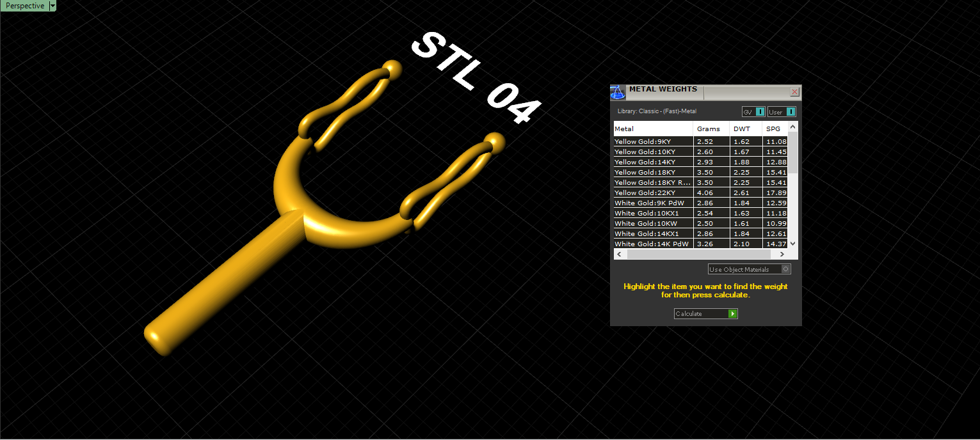
Task: Click the horizontal scrollbar right arrow
Action: [x=782, y=254]
